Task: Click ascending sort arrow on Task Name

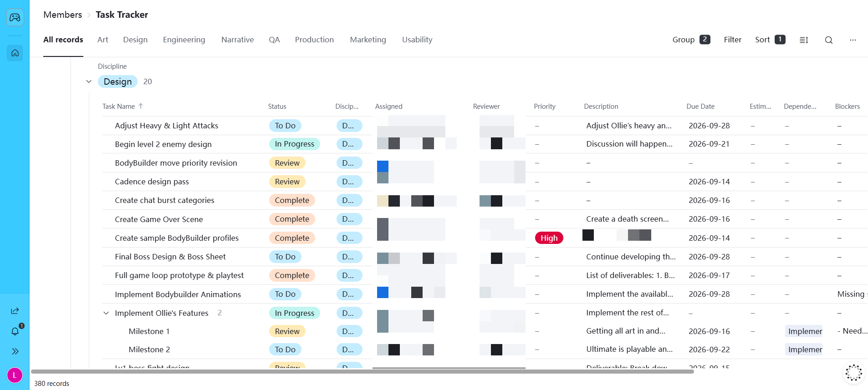Action: pyautogui.click(x=141, y=106)
